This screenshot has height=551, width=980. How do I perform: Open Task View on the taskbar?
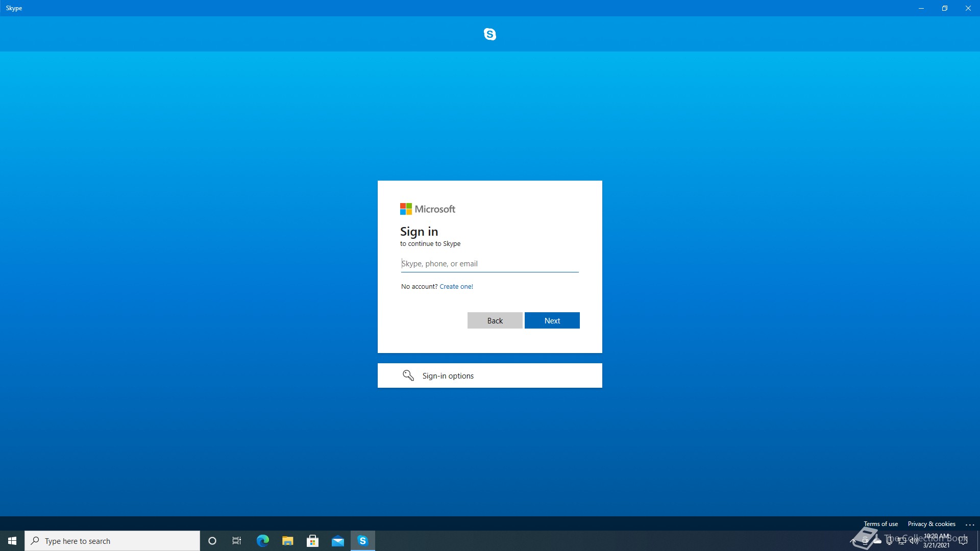(237, 541)
